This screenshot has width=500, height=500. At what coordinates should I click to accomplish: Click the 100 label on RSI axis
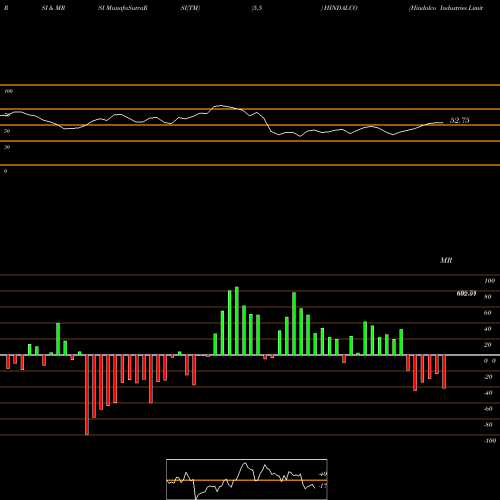[x=8, y=91]
